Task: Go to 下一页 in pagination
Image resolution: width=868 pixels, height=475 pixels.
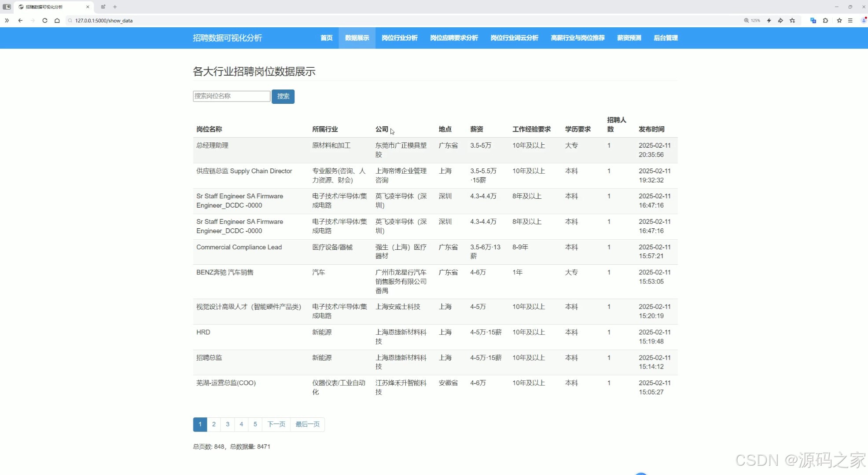Action: point(276,424)
